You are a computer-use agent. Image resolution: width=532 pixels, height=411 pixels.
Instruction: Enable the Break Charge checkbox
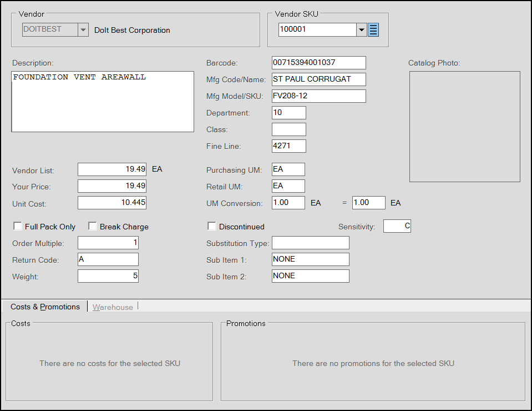[92, 226]
